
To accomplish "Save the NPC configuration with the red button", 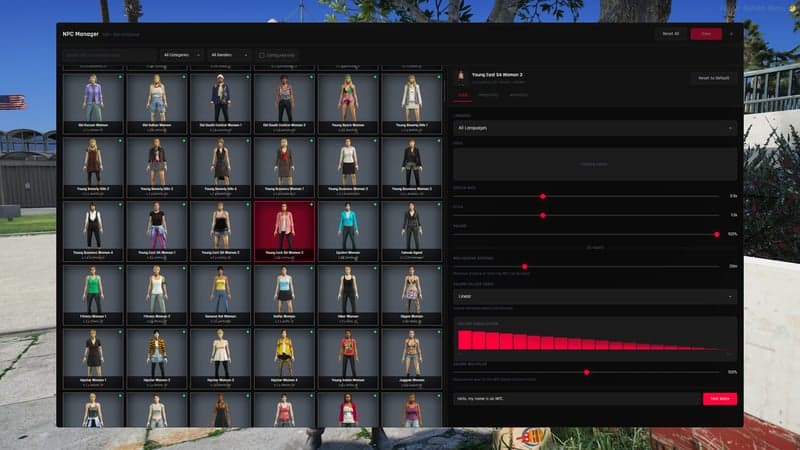I will point(706,34).
